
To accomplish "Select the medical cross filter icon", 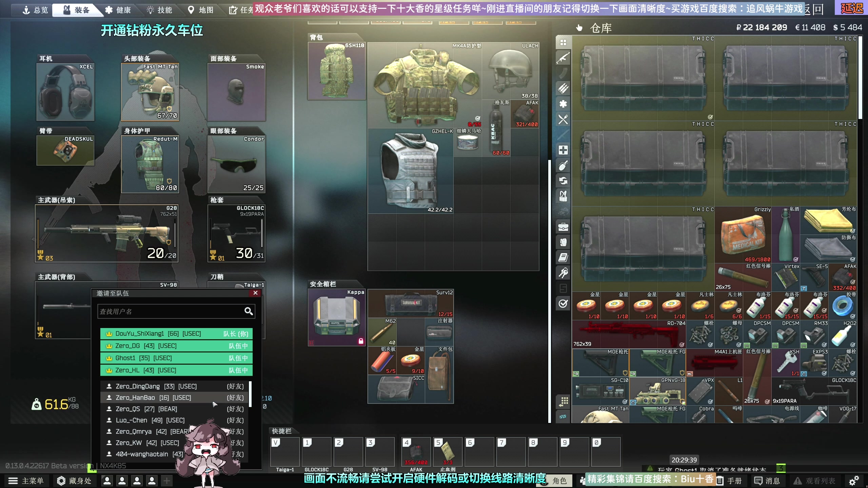I will coord(563,150).
